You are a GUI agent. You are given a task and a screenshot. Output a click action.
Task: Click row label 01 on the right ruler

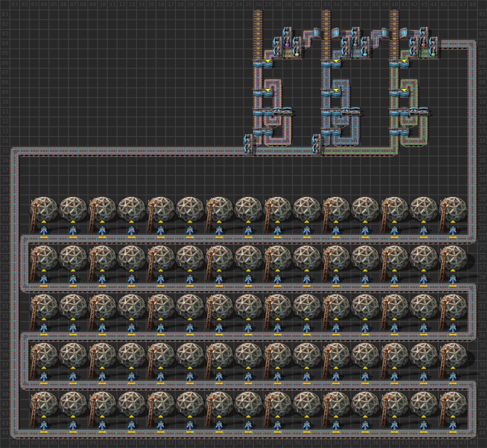tap(482, 14)
